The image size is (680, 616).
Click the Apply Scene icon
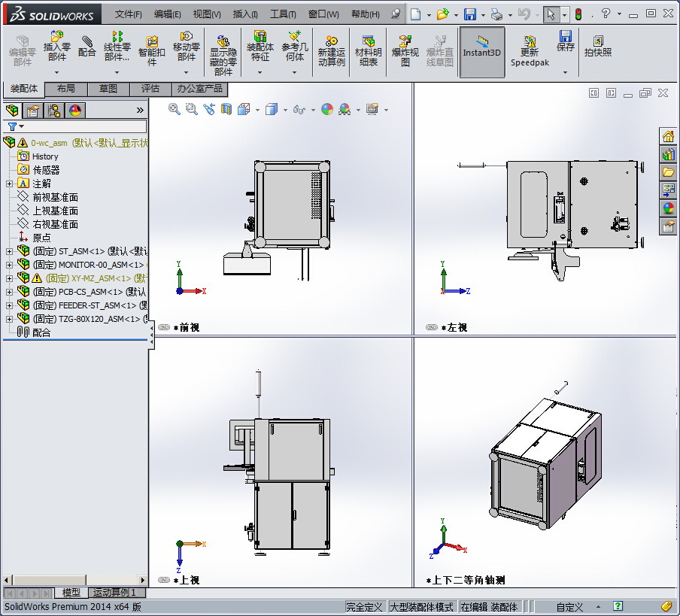click(345, 109)
